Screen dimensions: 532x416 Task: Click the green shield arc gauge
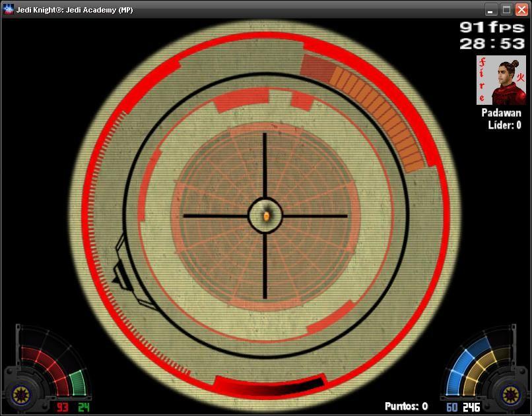click(x=78, y=381)
